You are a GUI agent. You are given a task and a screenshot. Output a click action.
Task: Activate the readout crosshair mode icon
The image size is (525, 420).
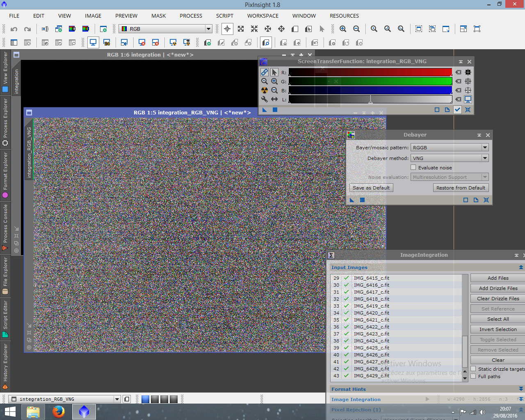(x=227, y=29)
